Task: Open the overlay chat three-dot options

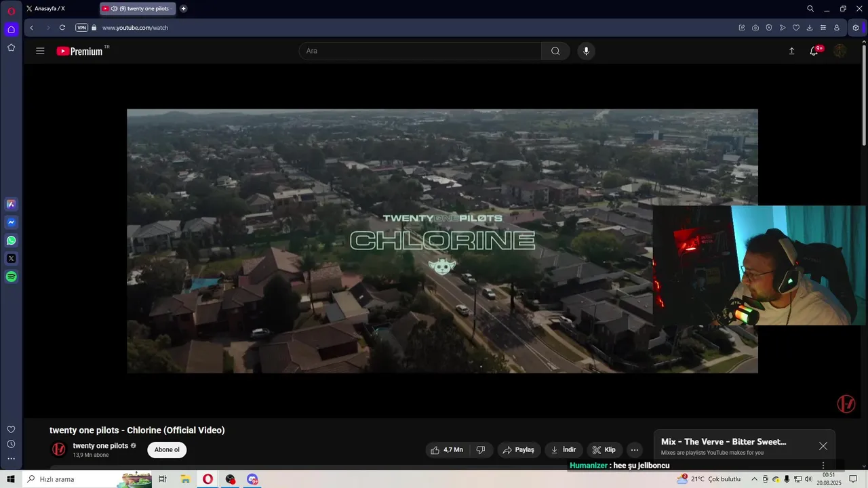Action: coord(823,466)
